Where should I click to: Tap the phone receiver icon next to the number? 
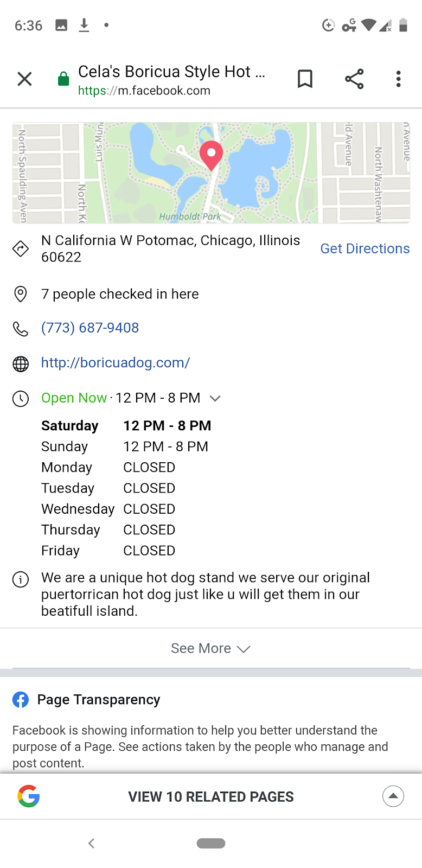pyautogui.click(x=20, y=328)
